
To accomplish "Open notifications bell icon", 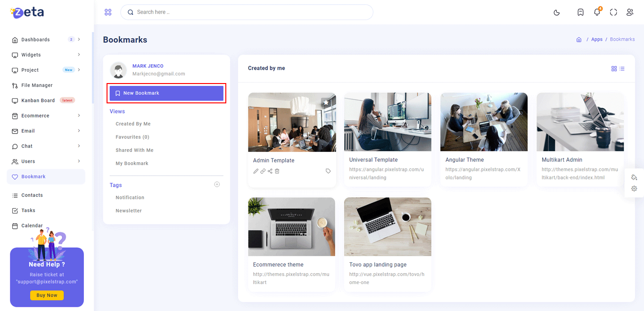I will tap(597, 12).
